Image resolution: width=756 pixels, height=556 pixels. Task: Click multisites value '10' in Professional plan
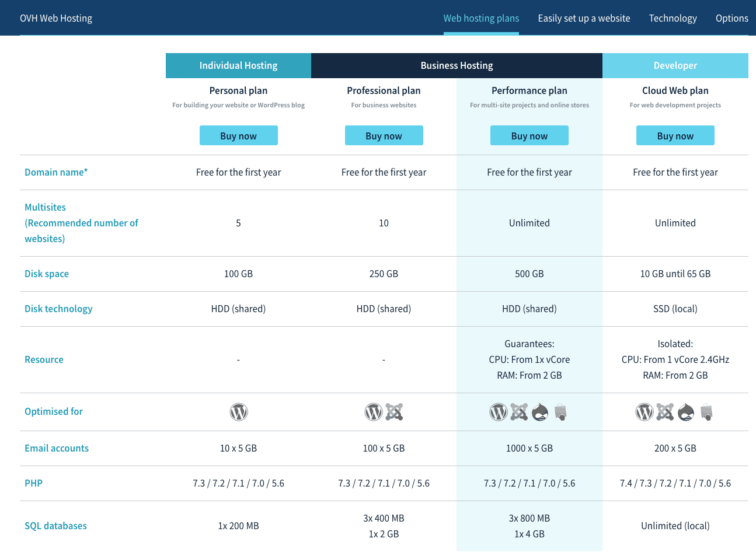[x=384, y=223]
